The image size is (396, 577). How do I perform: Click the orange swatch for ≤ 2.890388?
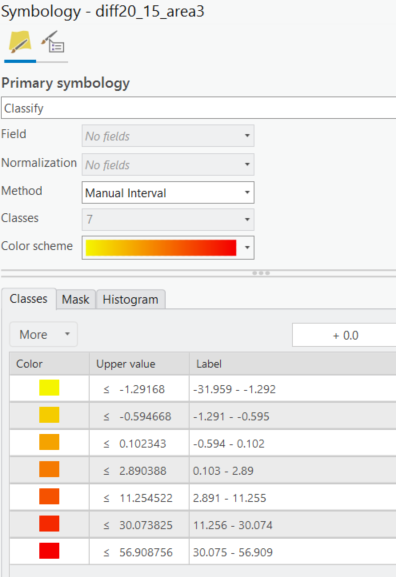coord(49,470)
